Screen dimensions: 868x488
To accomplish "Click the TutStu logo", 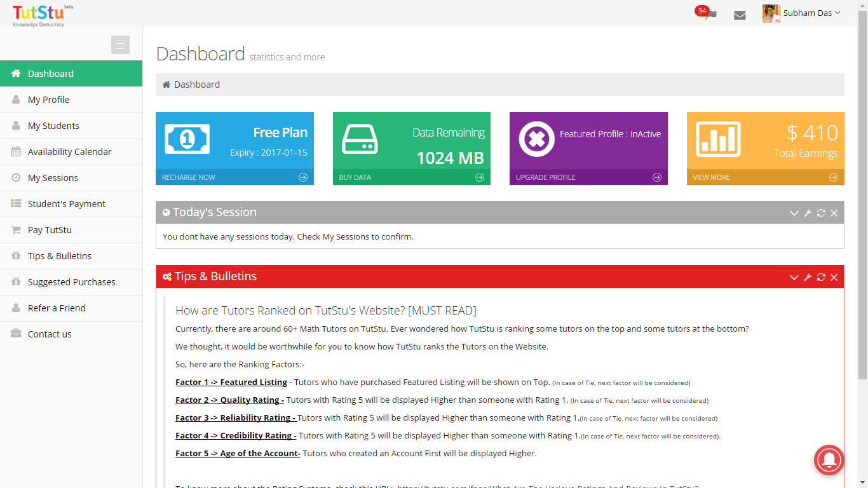I will [x=43, y=15].
